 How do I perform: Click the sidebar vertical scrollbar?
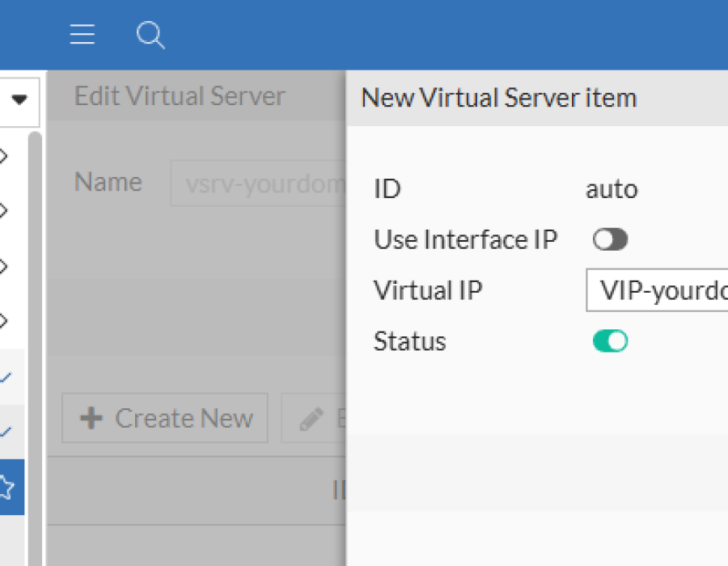point(35,348)
